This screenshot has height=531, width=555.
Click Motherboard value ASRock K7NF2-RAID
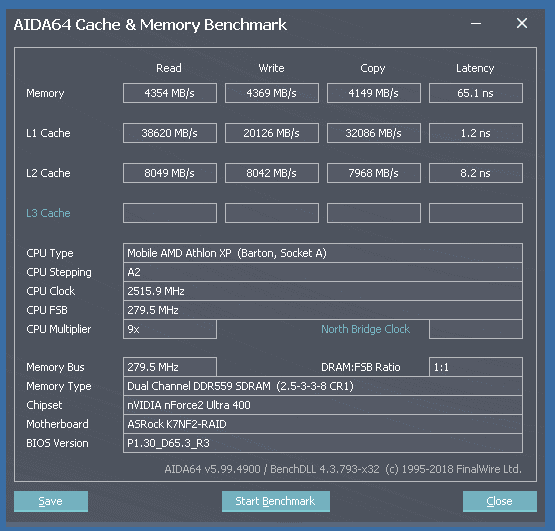click(x=323, y=424)
